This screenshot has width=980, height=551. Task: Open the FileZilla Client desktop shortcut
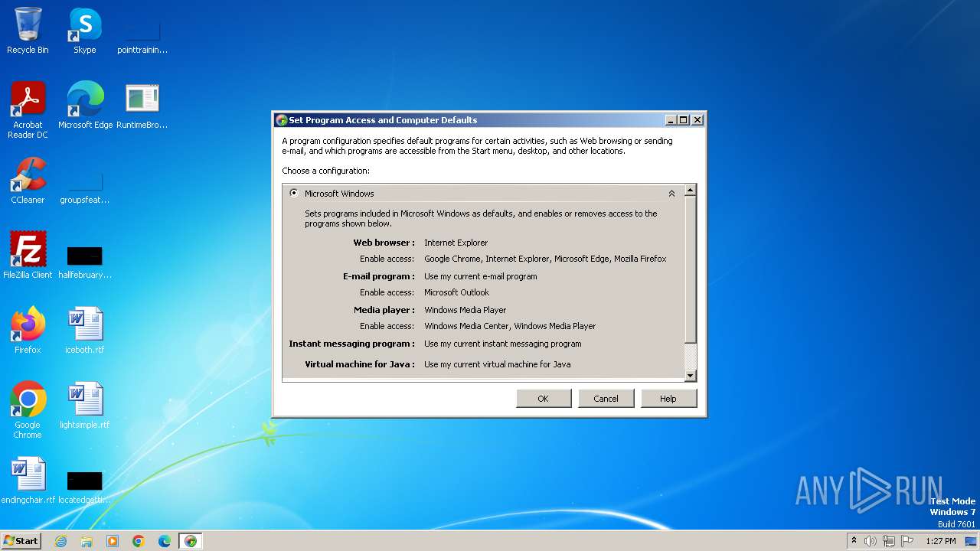coord(28,256)
